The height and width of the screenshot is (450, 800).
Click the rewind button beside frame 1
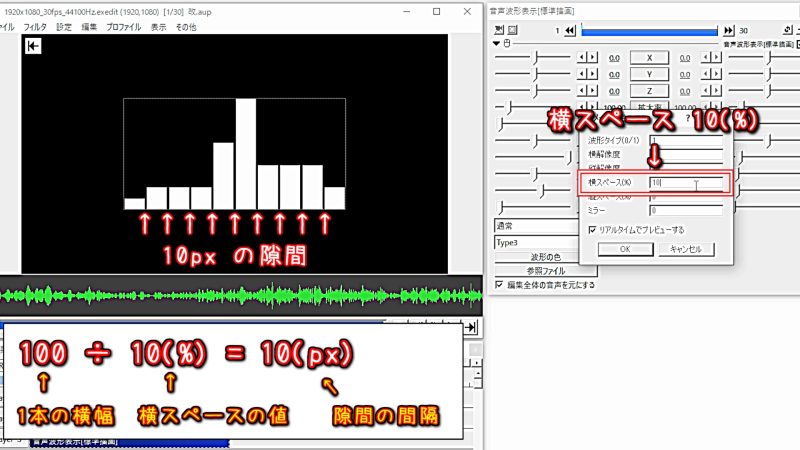pos(570,31)
